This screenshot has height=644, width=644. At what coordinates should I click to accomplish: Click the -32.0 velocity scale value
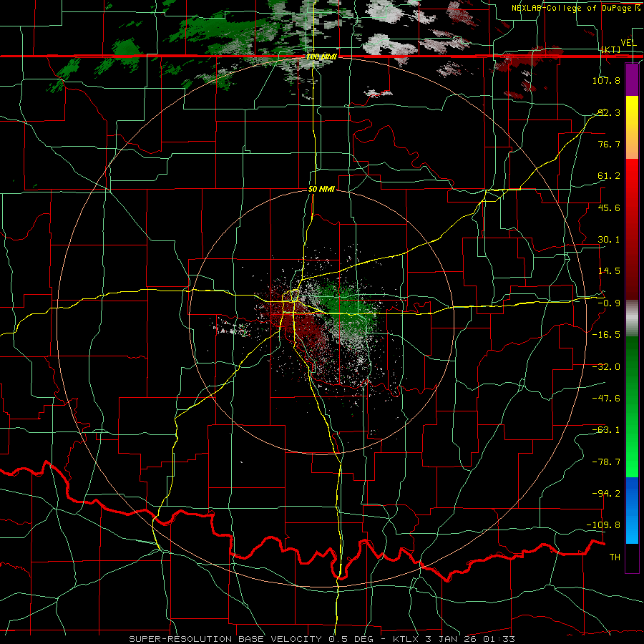[x=606, y=367]
